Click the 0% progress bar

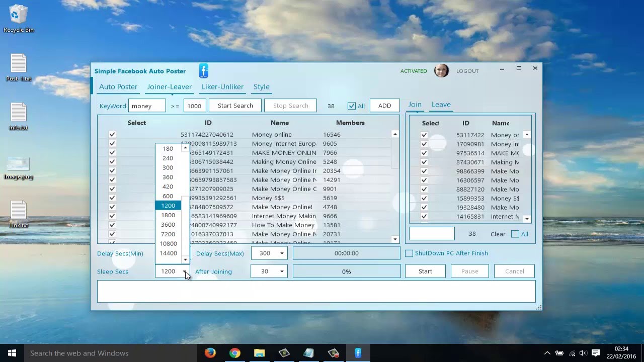point(347,271)
